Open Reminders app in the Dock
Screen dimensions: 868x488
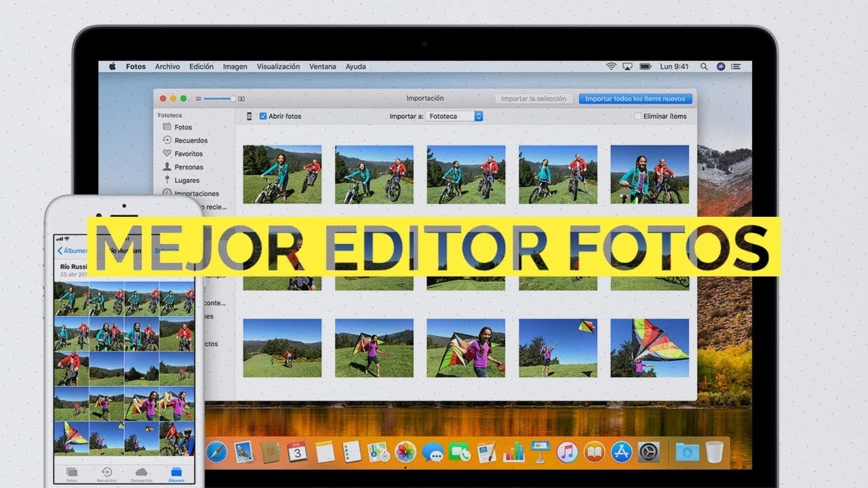pyautogui.click(x=351, y=451)
